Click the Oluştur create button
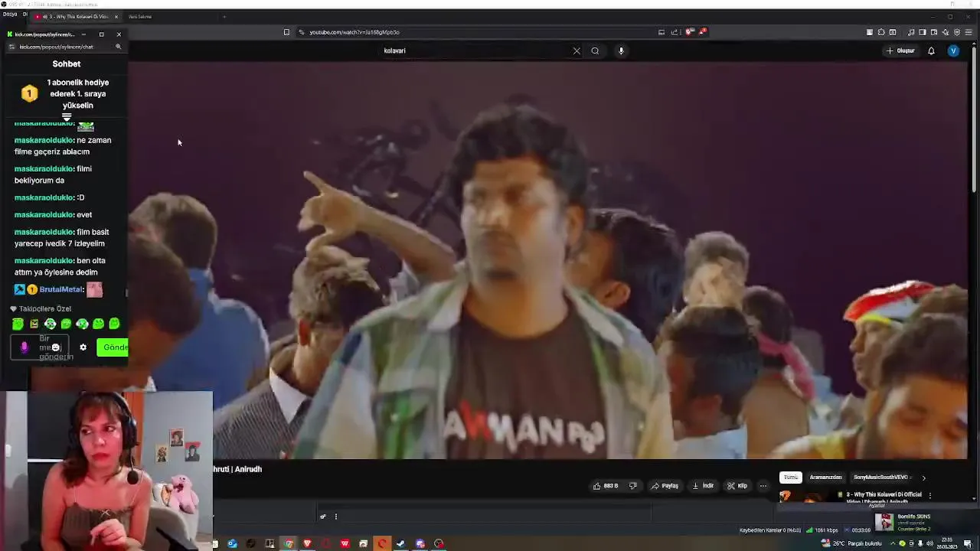980x551 pixels. click(900, 51)
